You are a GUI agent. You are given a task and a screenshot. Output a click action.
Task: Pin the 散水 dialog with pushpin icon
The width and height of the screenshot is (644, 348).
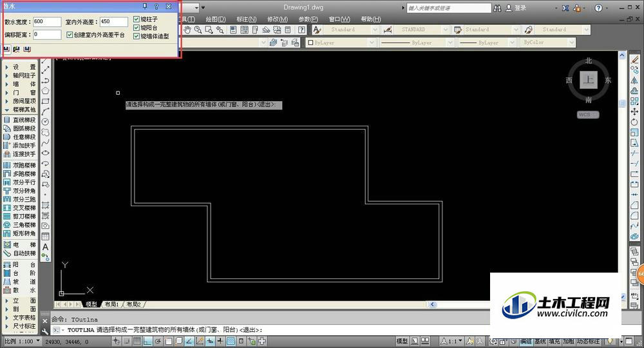[144, 6]
